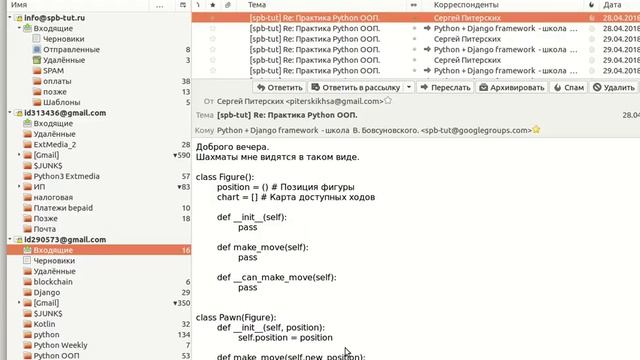Open позже folder with count 13
The height and width of the screenshot is (360, 640).
pos(55,92)
